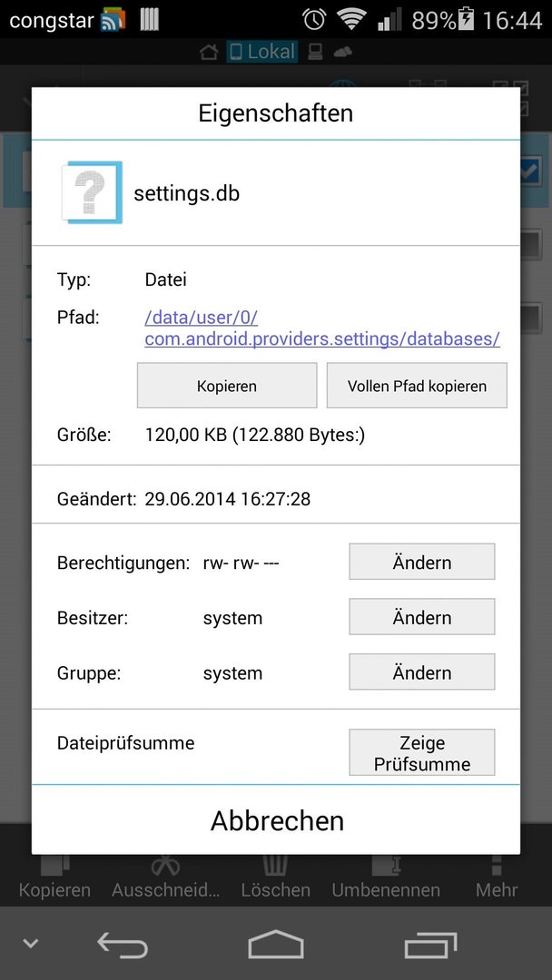Screen dimensions: 552x980
Task: Open Mehr overflow menu in bottom toolbar
Action: 497,877
